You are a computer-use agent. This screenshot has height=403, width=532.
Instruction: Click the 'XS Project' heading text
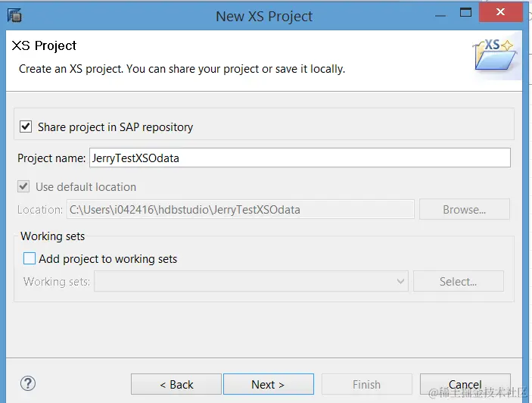[44, 45]
